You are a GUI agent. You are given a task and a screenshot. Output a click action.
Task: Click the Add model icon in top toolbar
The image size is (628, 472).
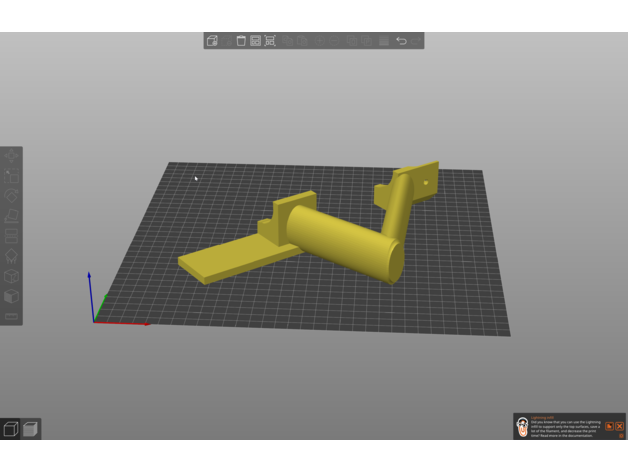coord(212,41)
